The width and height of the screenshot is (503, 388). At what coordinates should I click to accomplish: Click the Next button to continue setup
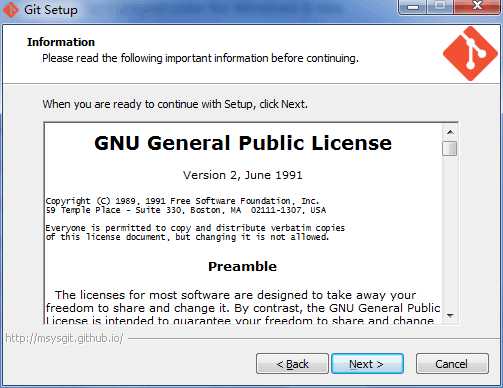coord(367,364)
